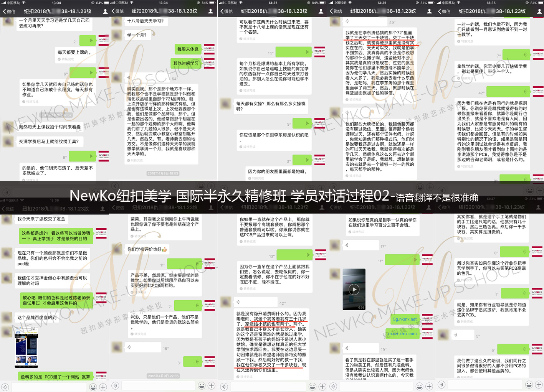
Task: Go back from chat starting '一对一的话'
Action: pos(445,12)
